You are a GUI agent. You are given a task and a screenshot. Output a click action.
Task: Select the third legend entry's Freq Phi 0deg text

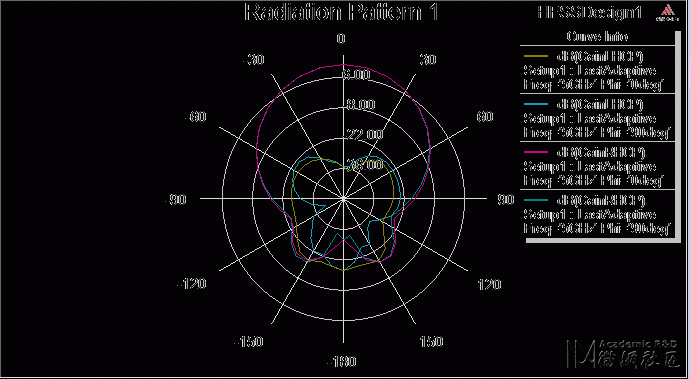click(x=593, y=180)
